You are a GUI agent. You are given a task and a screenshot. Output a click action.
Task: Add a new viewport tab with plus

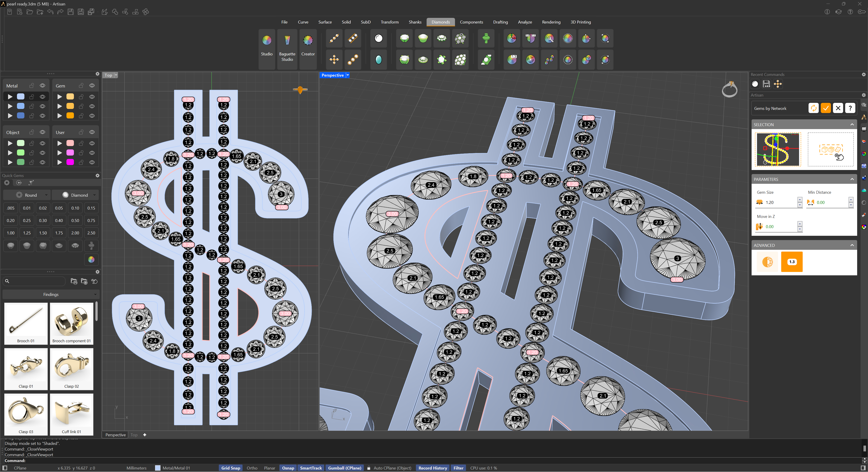click(145, 435)
